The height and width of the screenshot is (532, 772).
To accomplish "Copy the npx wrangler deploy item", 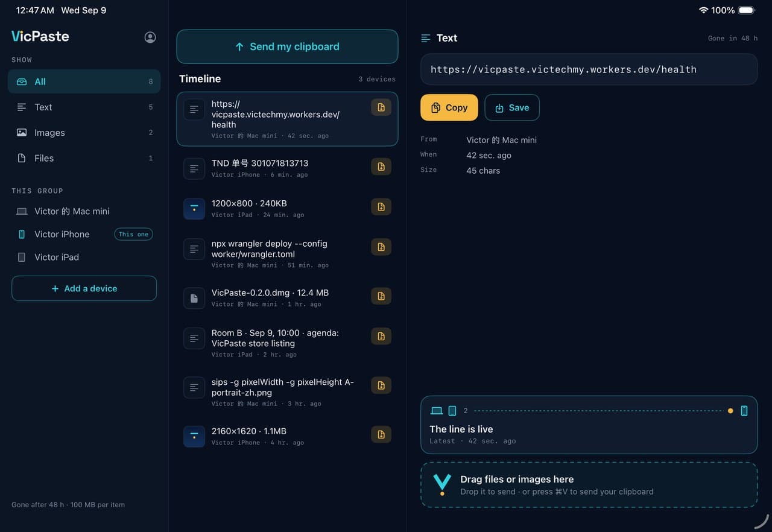I will pyautogui.click(x=381, y=247).
